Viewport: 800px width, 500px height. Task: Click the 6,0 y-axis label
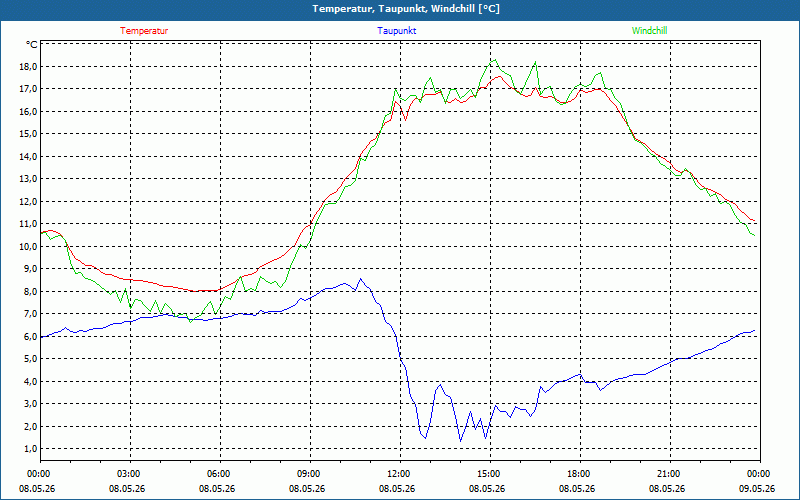point(31,337)
